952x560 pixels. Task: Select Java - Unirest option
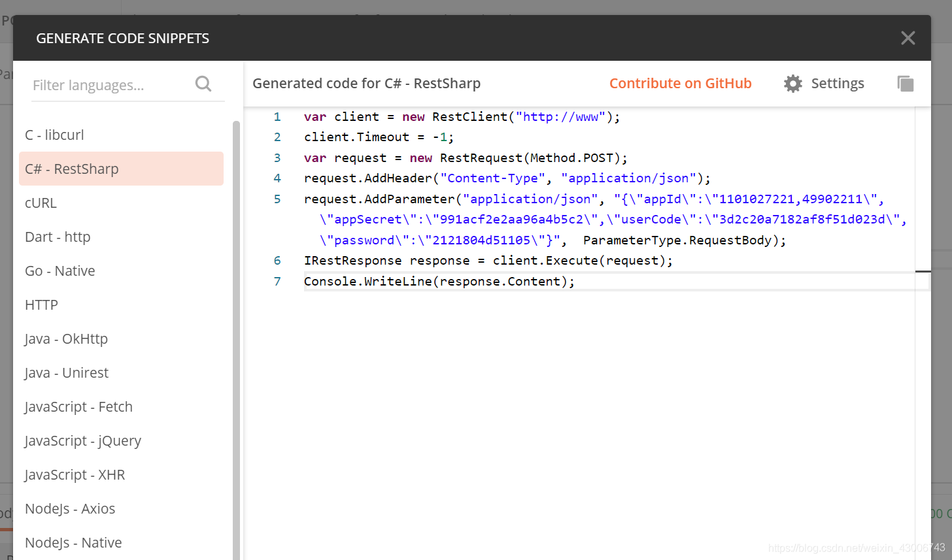[x=67, y=373]
